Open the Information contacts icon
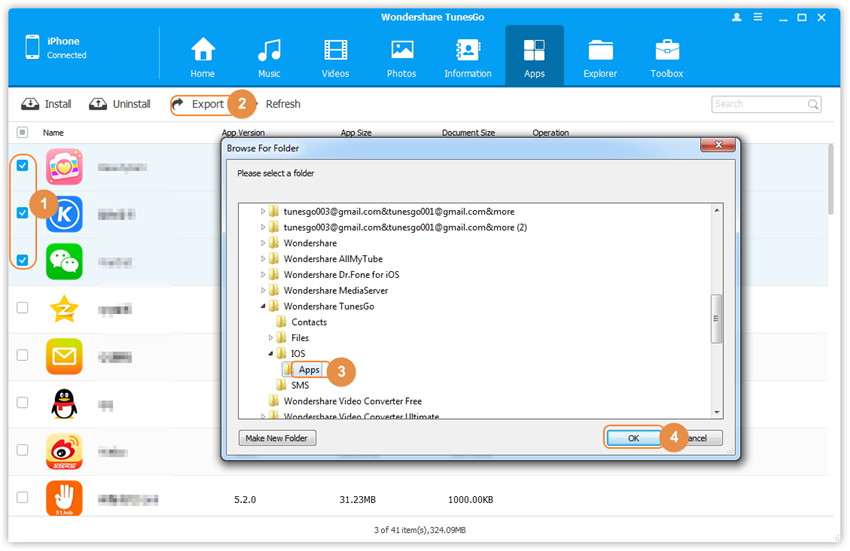The height and width of the screenshot is (551, 850). (x=467, y=49)
